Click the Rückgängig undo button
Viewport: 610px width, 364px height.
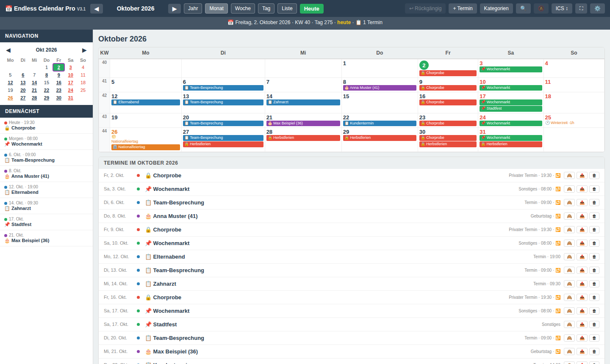point(425,8)
